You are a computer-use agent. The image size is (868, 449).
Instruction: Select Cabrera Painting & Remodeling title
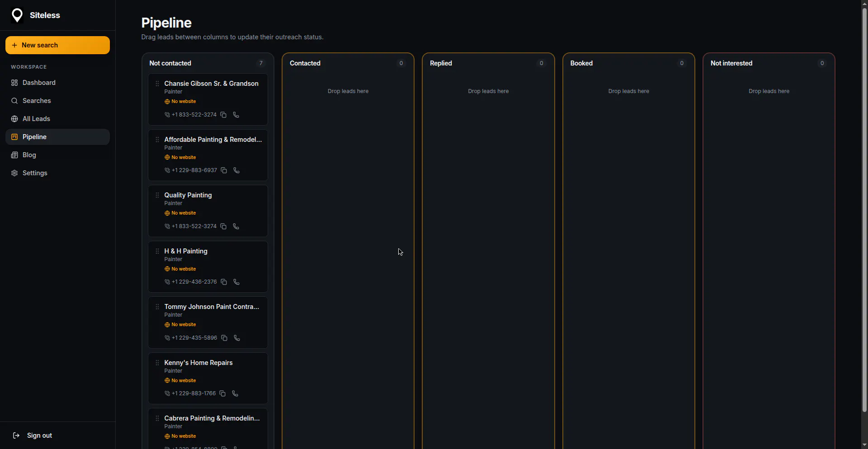click(x=212, y=418)
